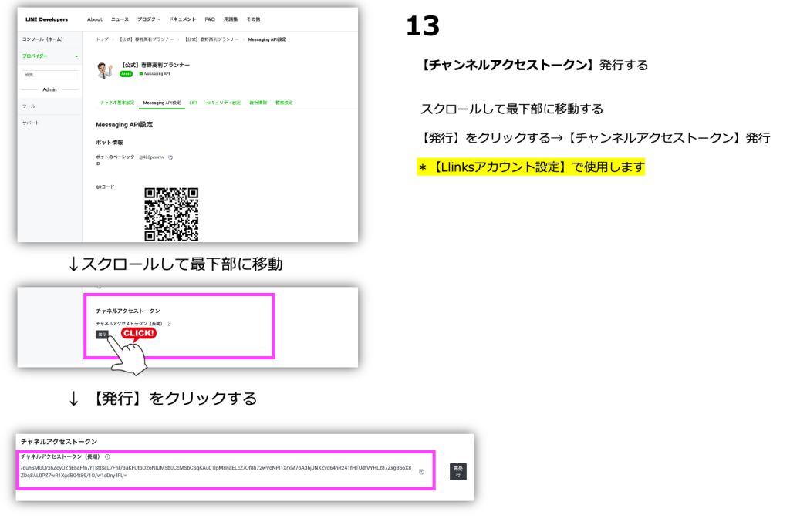Image resolution: width=790 pixels, height=532 pixels.
Task: Open the その他 menu item
Action: 253,19
